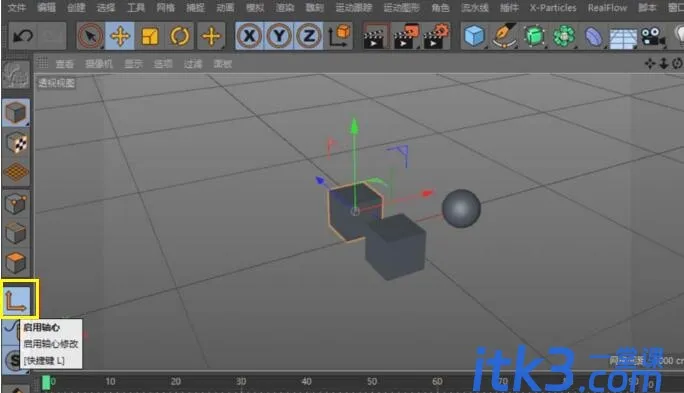Screen dimensions: 684x393
Task: Toggle Y axis lock
Action: pyautogui.click(x=279, y=36)
